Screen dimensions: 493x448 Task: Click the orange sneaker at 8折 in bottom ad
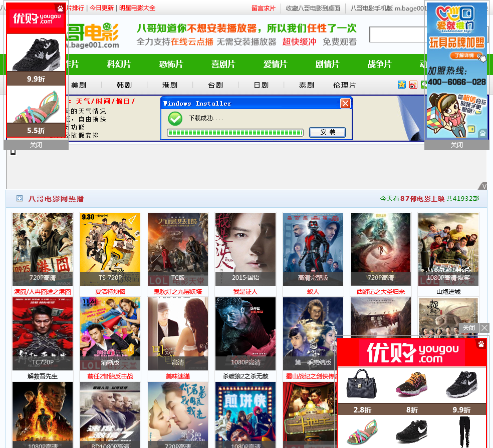[x=411, y=383]
